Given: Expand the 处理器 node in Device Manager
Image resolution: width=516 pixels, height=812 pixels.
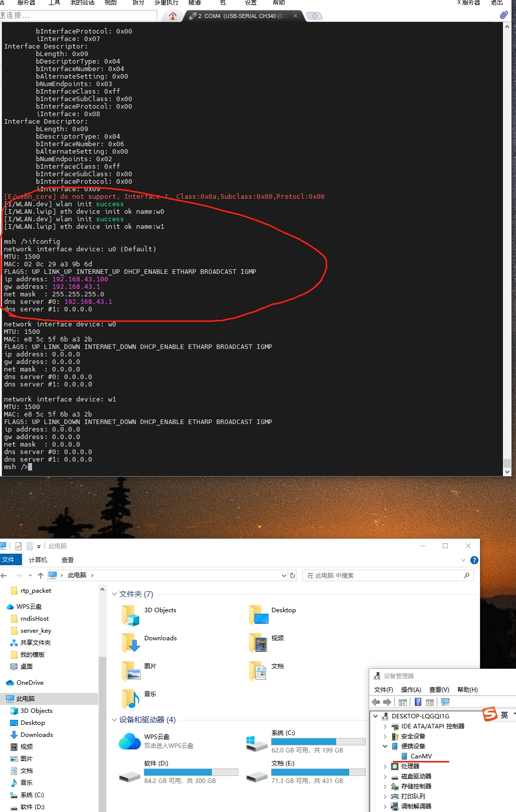Looking at the screenshot, I should [385, 766].
